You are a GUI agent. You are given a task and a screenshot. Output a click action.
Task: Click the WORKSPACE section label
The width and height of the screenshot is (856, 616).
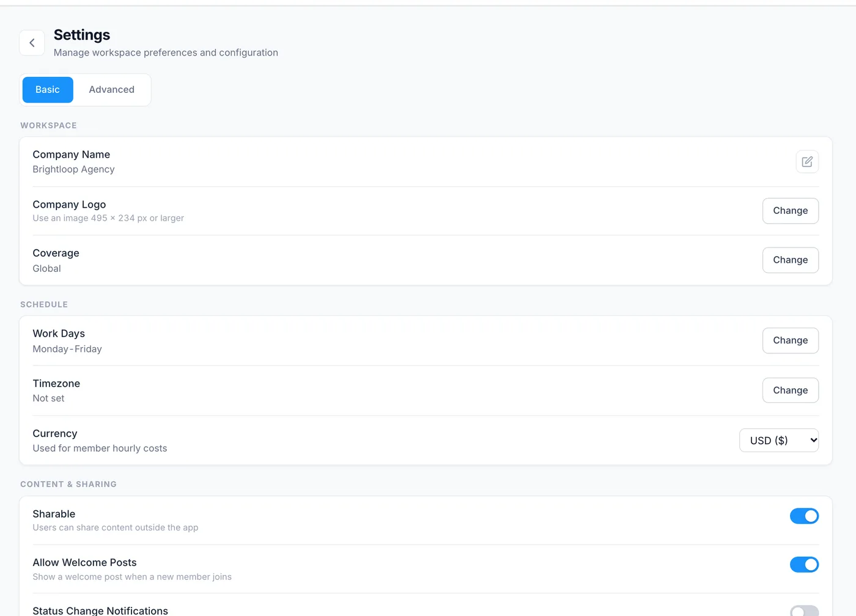pyautogui.click(x=48, y=125)
